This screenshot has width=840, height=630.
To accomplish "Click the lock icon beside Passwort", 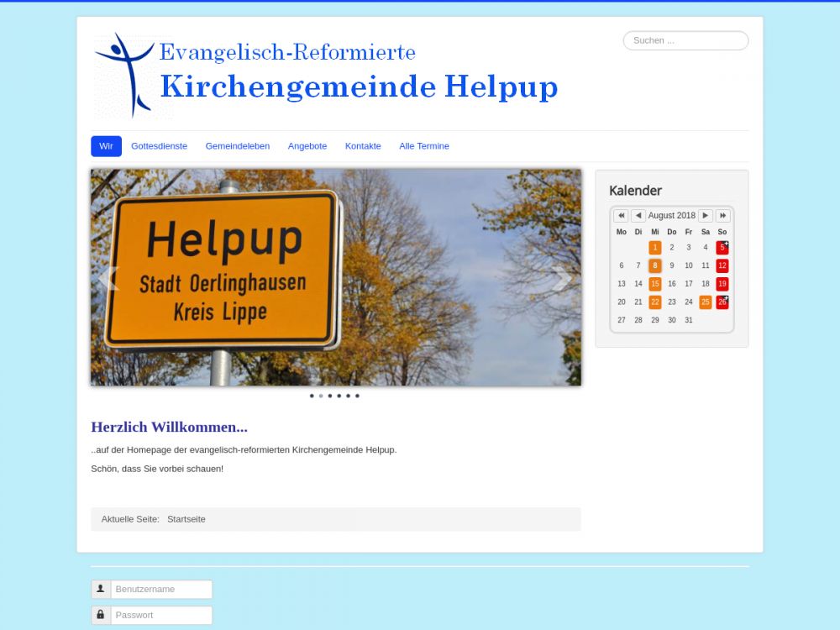I will pos(101,615).
